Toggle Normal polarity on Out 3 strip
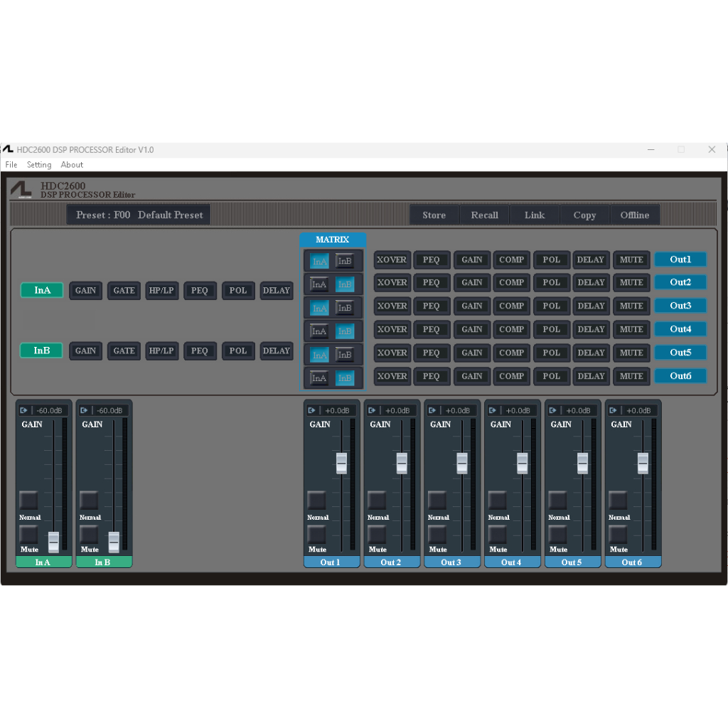This screenshot has width=728, height=728. pos(437,500)
